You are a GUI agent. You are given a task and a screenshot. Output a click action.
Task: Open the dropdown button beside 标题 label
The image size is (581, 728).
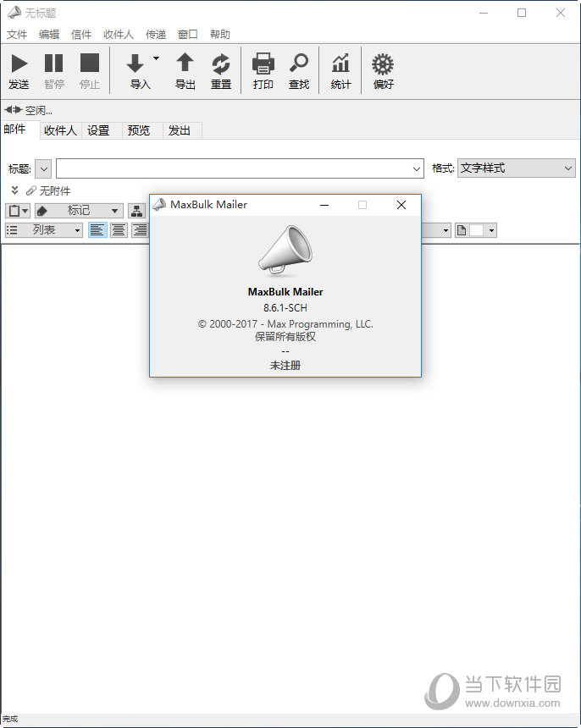pyautogui.click(x=43, y=168)
